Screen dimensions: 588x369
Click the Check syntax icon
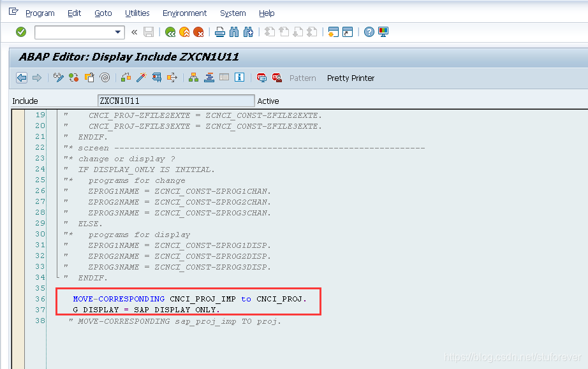(x=126, y=78)
